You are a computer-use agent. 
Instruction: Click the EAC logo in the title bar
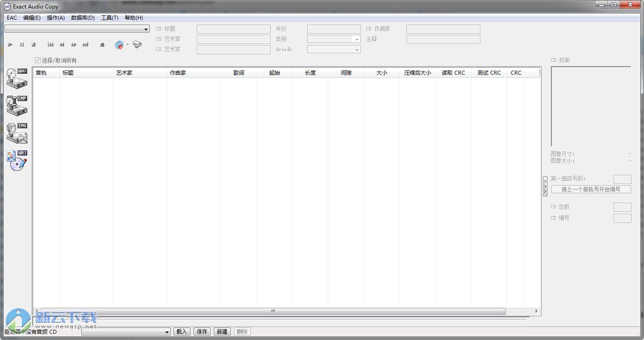[7, 6]
